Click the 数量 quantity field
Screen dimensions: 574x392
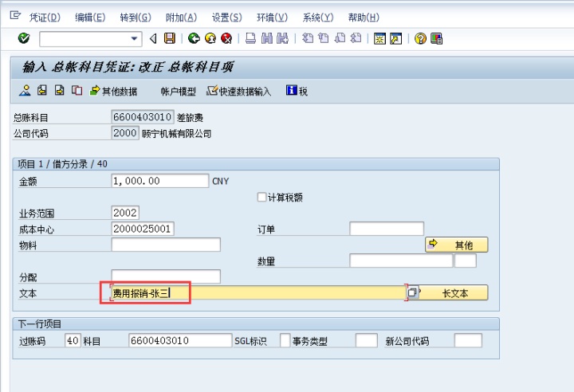tap(401, 261)
